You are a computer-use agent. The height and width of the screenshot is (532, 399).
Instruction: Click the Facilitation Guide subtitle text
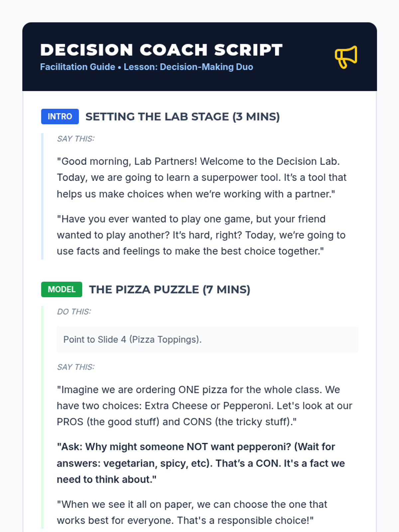pyautogui.click(x=77, y=67)
